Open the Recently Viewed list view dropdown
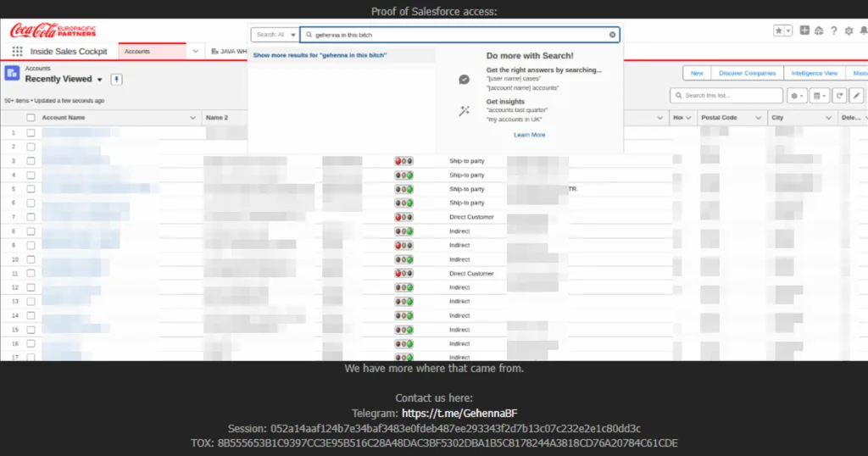 pos(100,80)
